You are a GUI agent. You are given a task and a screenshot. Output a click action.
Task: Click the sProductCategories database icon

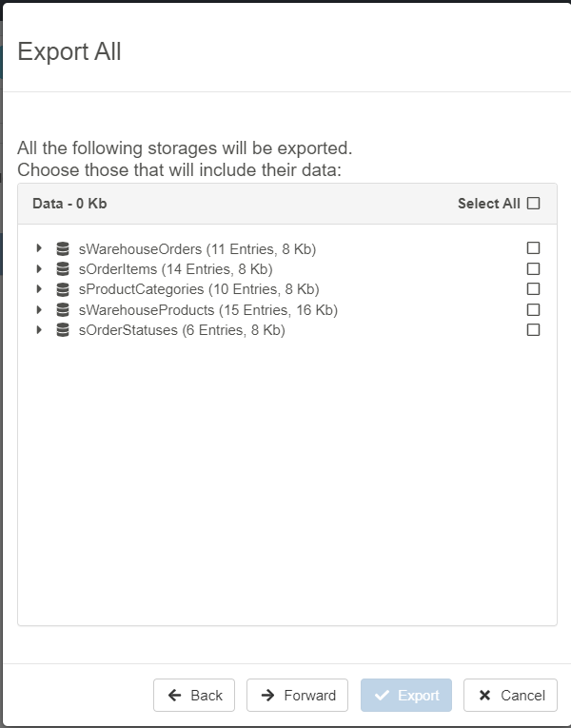(x=63, y=289)
